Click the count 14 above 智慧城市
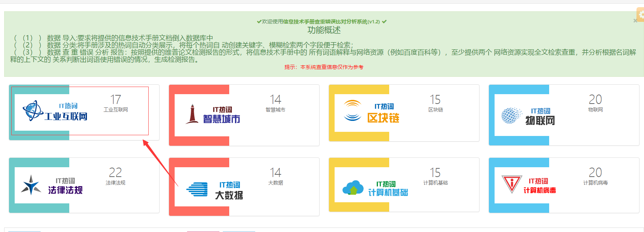This screenshot has height=232, width=644. (276, 99)
